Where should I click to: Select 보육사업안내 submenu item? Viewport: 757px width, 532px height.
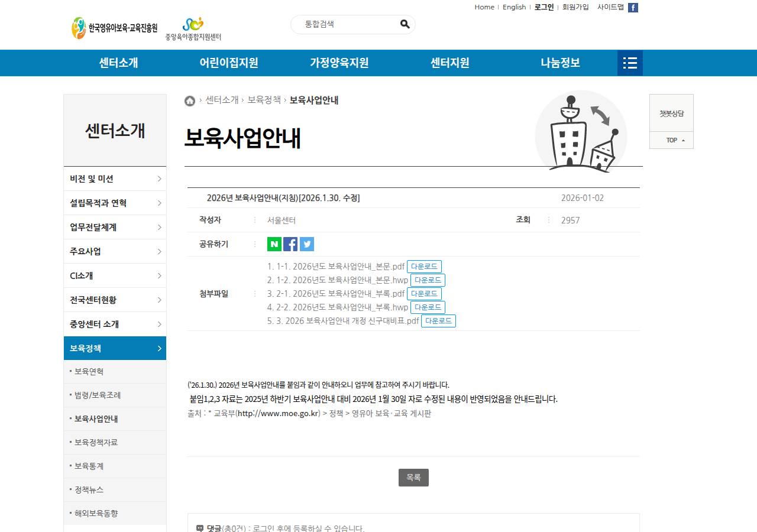pyautogui.click(x=115, y=419)
